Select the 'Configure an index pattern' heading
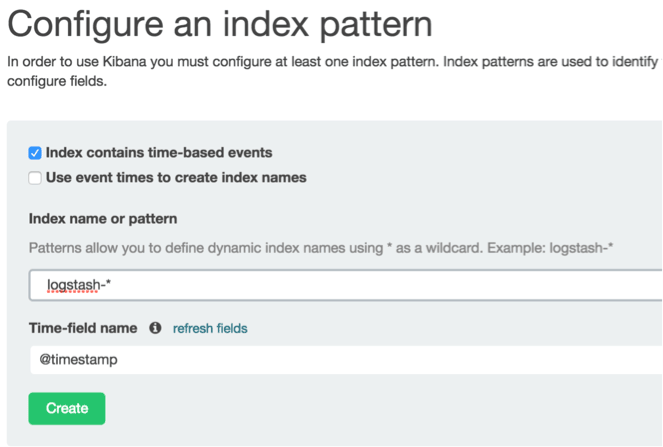This screenshot has width=663, height=447. point(220,24)
